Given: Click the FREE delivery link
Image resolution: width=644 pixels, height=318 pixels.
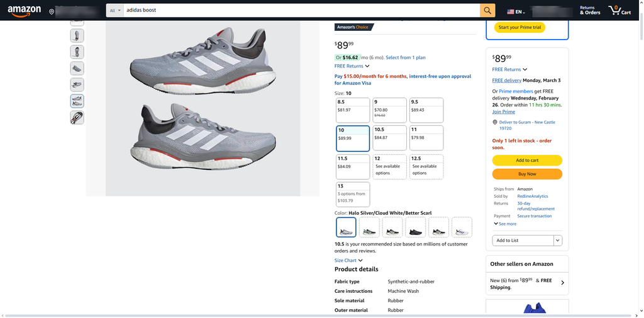Looking at the screenshot, I should 506,80.
